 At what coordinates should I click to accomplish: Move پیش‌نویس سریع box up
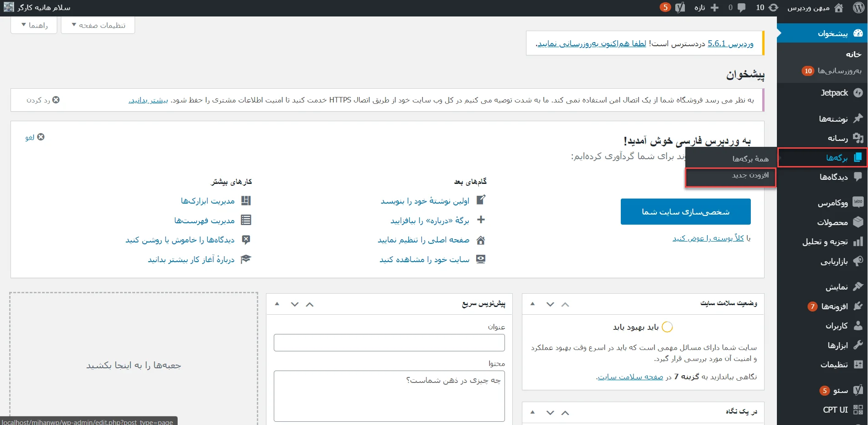coord(310,304)
